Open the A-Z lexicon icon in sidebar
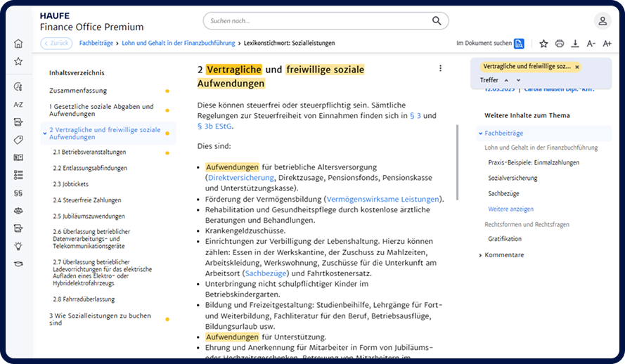The image size is (625, 364). 18,104
